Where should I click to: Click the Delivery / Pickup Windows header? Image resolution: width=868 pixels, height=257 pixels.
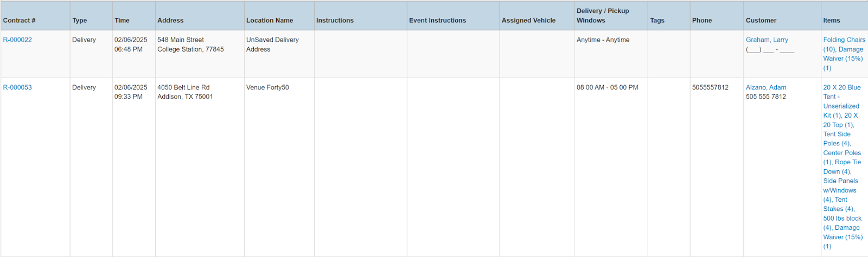pos(602,16)
